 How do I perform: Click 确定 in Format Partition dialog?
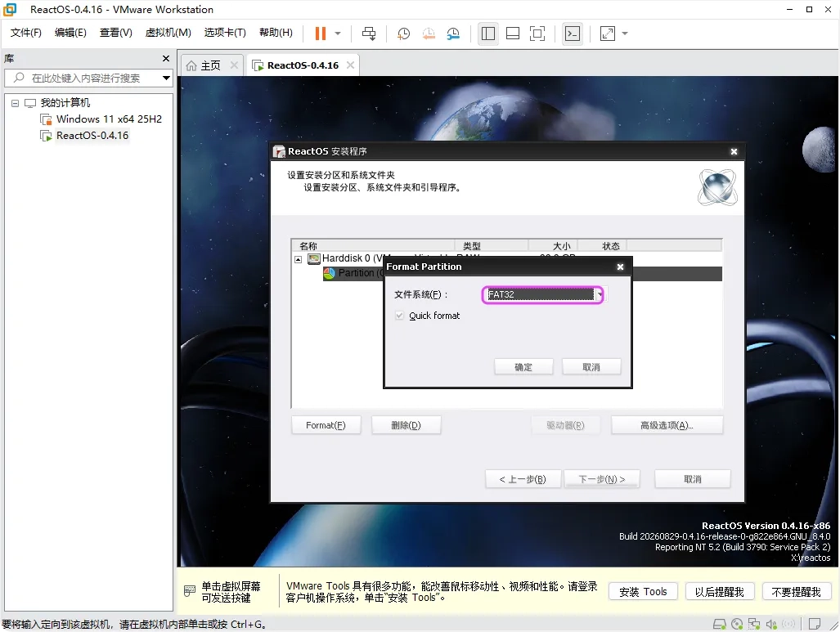(523, 367)
